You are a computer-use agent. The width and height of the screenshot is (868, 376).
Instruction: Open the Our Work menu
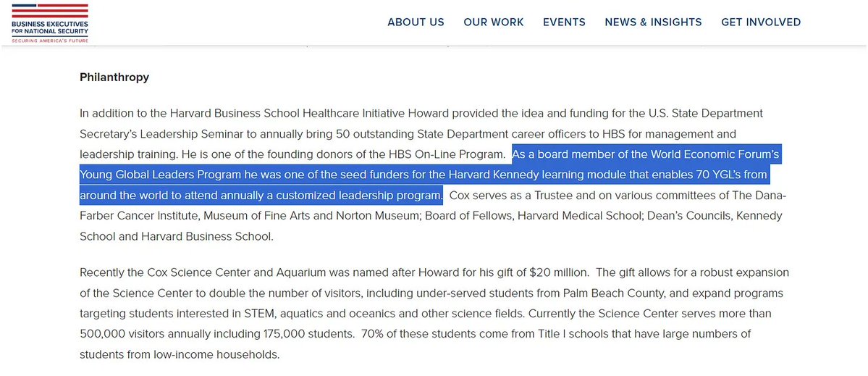(494, 22)
